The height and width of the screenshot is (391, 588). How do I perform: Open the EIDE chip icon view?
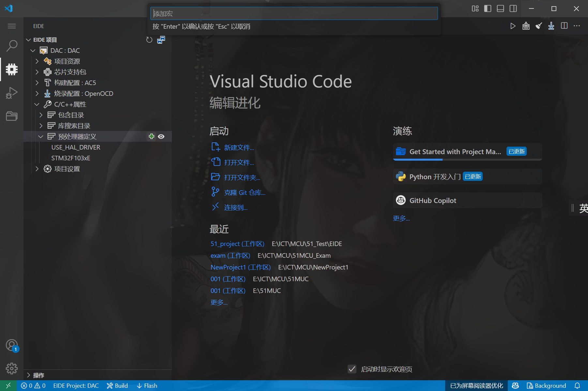pyautogui.click(x=12, y=69)
